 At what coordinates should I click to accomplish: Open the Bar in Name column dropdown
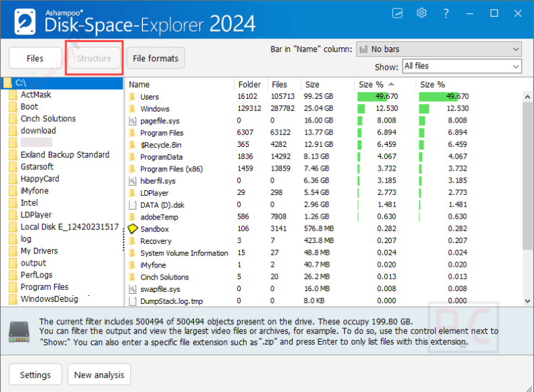[439, 49]
